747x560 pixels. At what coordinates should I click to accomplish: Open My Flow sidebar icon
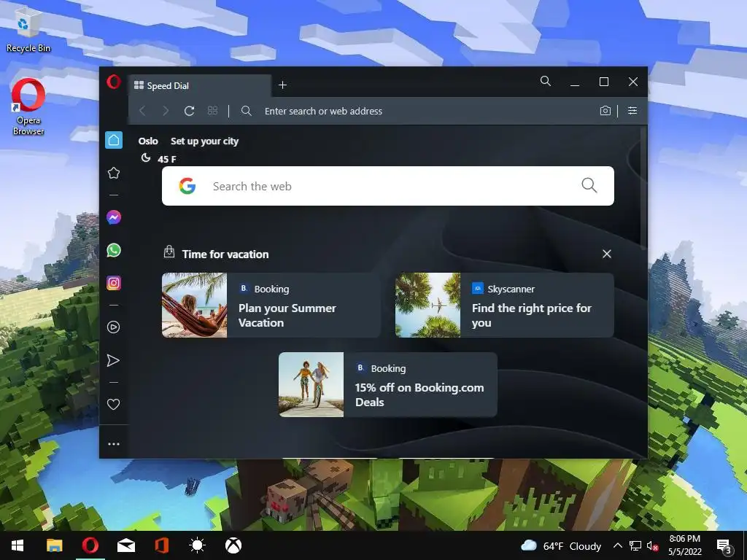pos(113,360)
